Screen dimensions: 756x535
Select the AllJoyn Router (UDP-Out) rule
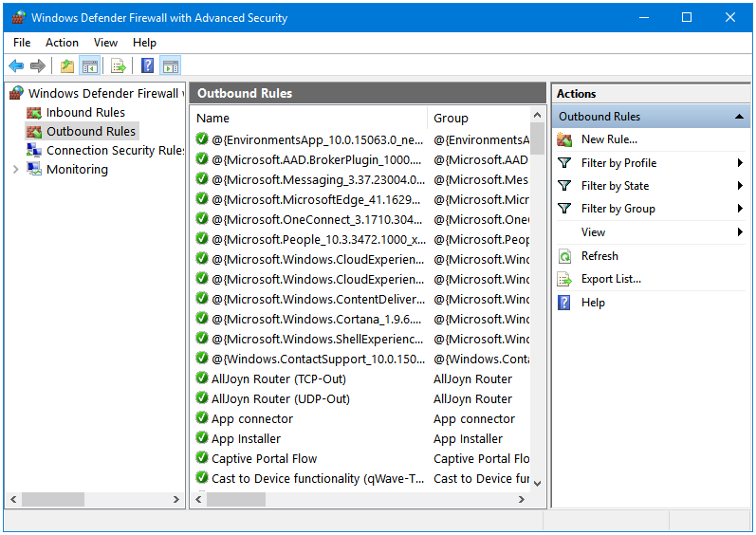[x=280, y=399]
